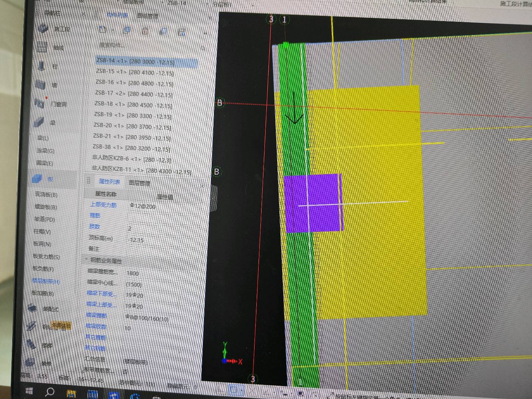
Task: Select 螺旋板(B) in navigation list
Action: [46, 207]
